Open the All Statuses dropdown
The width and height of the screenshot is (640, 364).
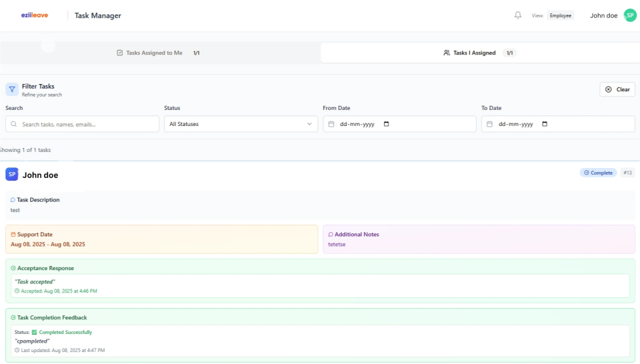[x=241, y=124]
